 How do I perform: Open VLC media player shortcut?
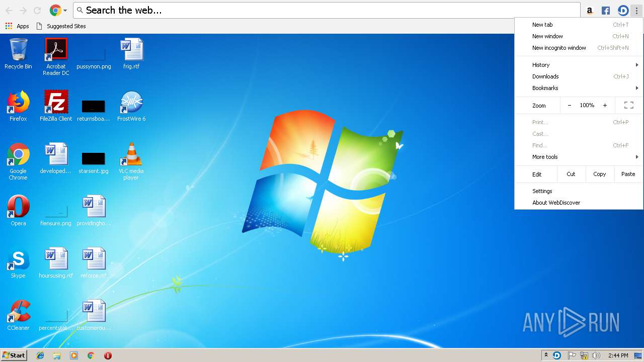point(131,162)
